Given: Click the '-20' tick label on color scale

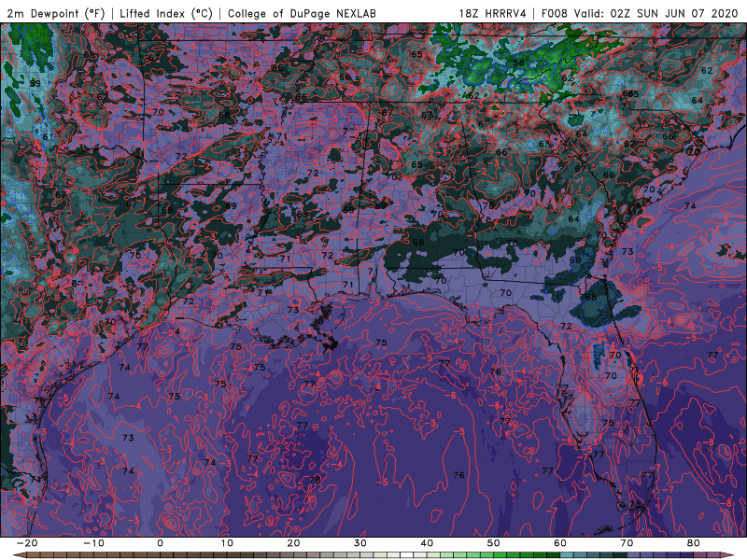Looking at the screenshot, I should [27, 543].
